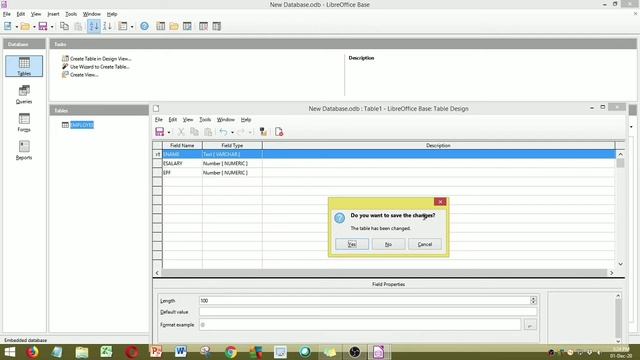Click No in the save changes dialog
This screenshot has width=640, height=360.
click(388, 244)
